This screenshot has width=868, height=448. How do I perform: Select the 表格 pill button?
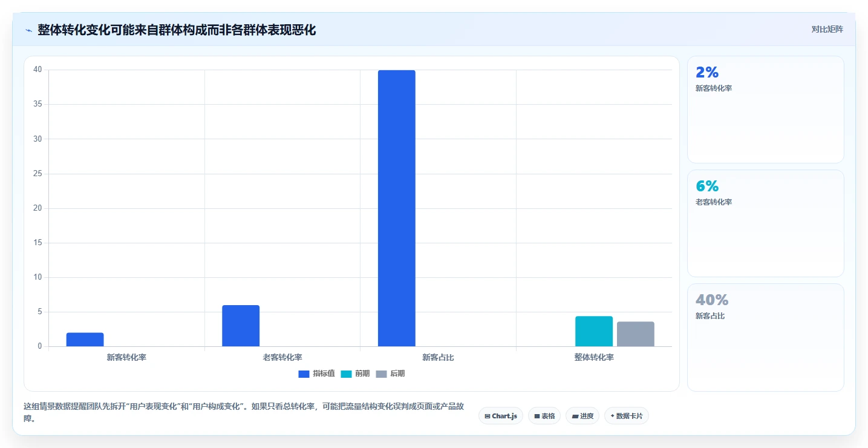(x=544, y=416)
